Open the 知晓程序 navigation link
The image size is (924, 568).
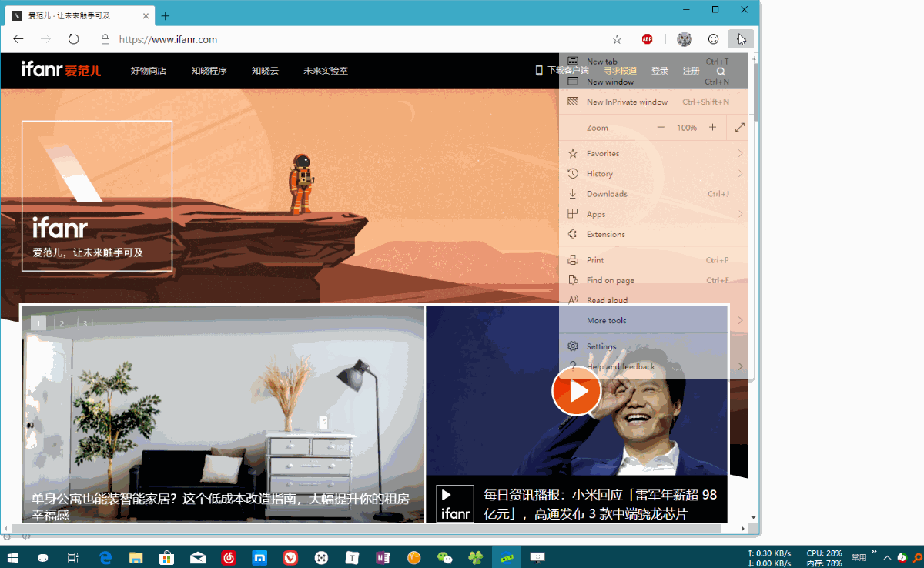209,71
